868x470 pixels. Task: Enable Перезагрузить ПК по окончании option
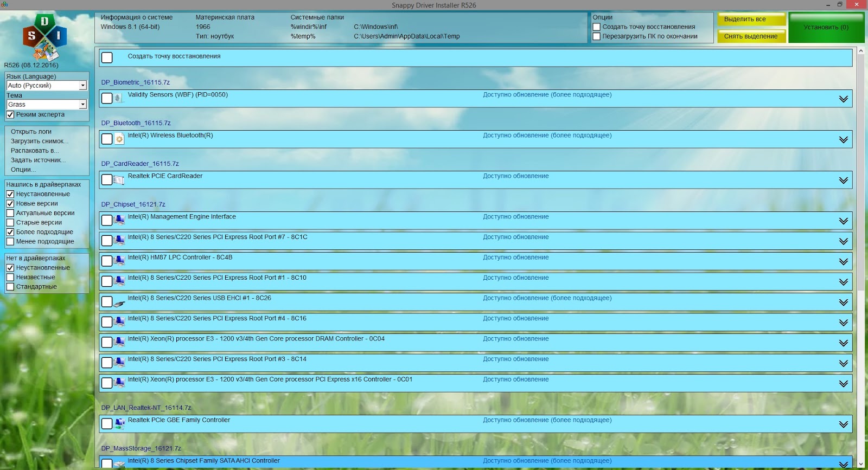coord(597,36)
